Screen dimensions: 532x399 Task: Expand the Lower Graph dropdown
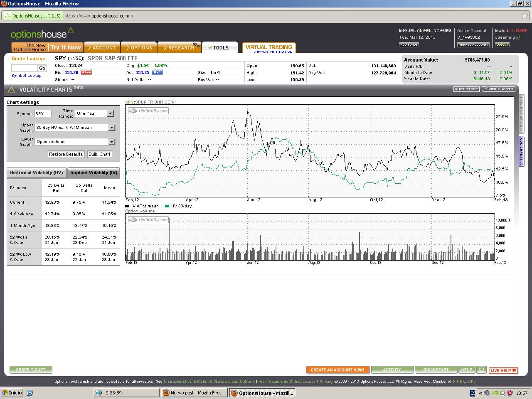pyautogui.click(x=111, y=142)
